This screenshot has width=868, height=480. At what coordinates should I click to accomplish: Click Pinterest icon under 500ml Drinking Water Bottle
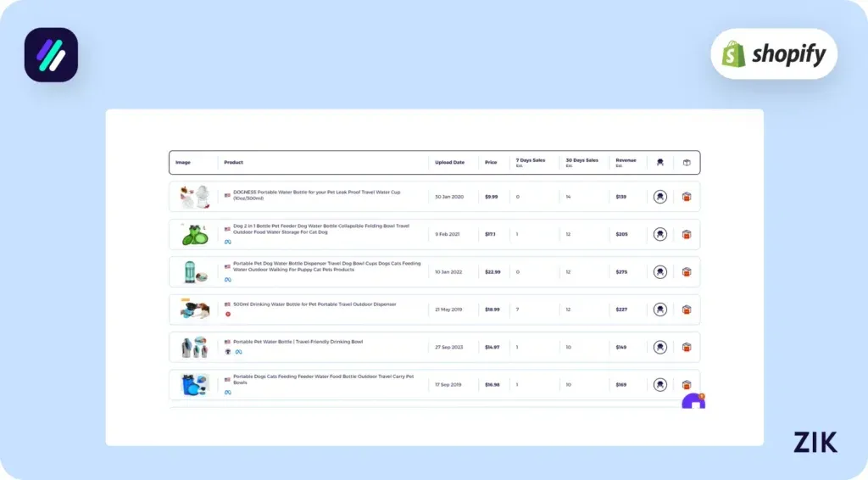228,314
